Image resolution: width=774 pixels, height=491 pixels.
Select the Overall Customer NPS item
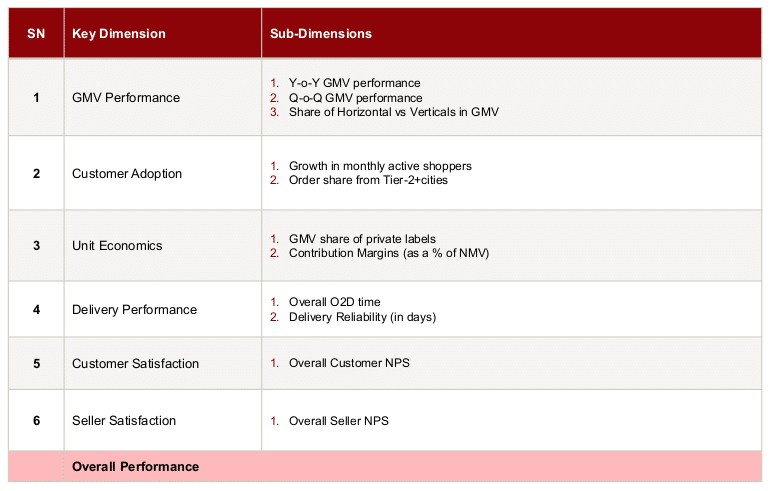349,363
